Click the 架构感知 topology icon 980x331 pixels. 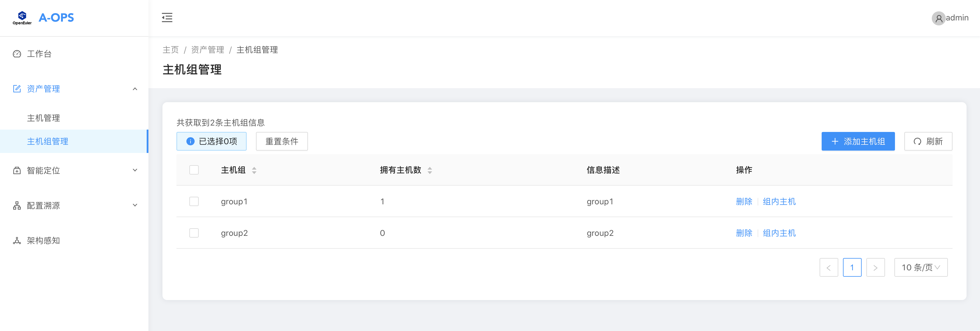click(x=17, y=241)
